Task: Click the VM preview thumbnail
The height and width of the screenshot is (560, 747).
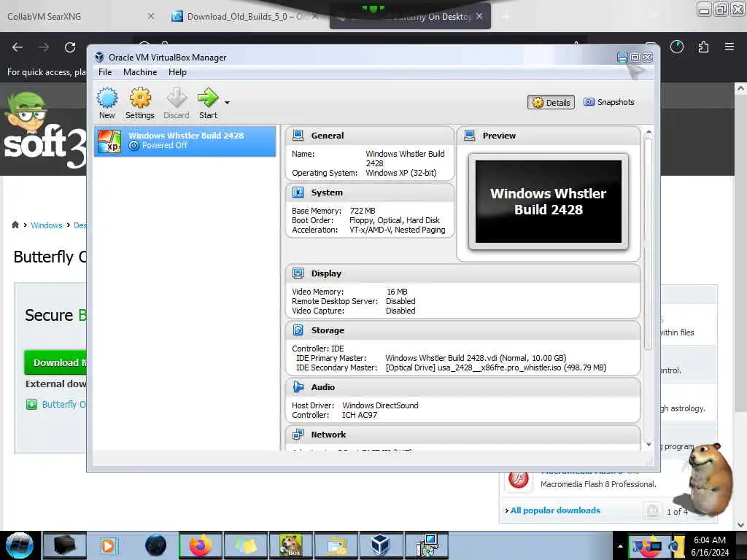Action: click(x=549, y=201)
